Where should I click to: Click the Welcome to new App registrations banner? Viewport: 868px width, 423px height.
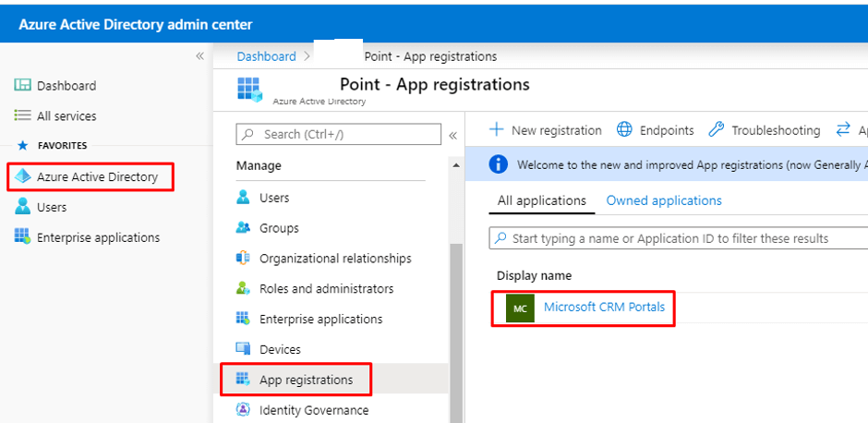[667, 163]
